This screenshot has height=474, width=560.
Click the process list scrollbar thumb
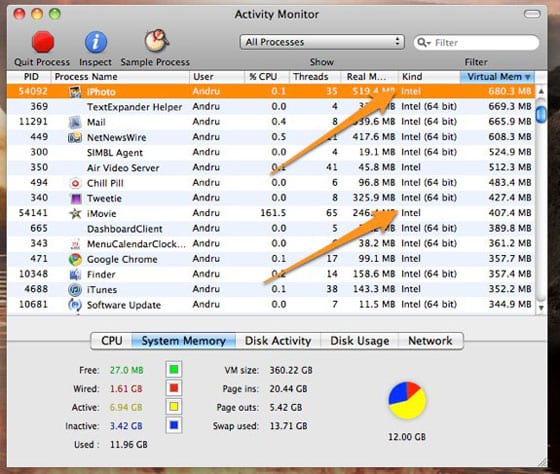click(x=541, y=114)
